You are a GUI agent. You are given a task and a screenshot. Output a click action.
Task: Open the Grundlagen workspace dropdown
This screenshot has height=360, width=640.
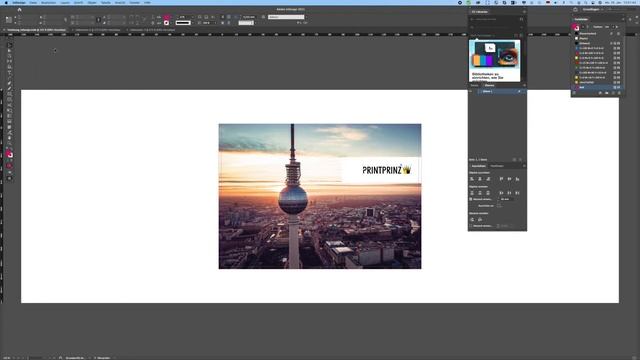click(593, 9)
